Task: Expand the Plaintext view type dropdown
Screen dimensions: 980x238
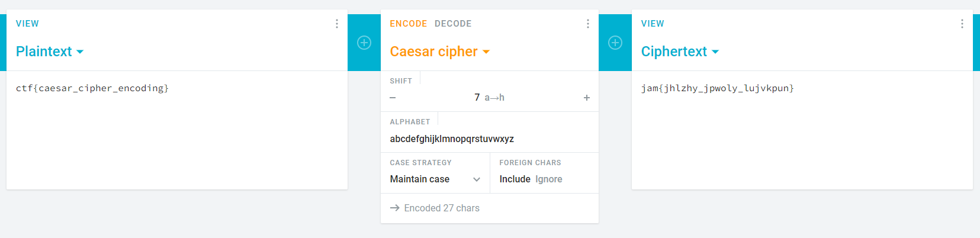Action: coord(50,52)
